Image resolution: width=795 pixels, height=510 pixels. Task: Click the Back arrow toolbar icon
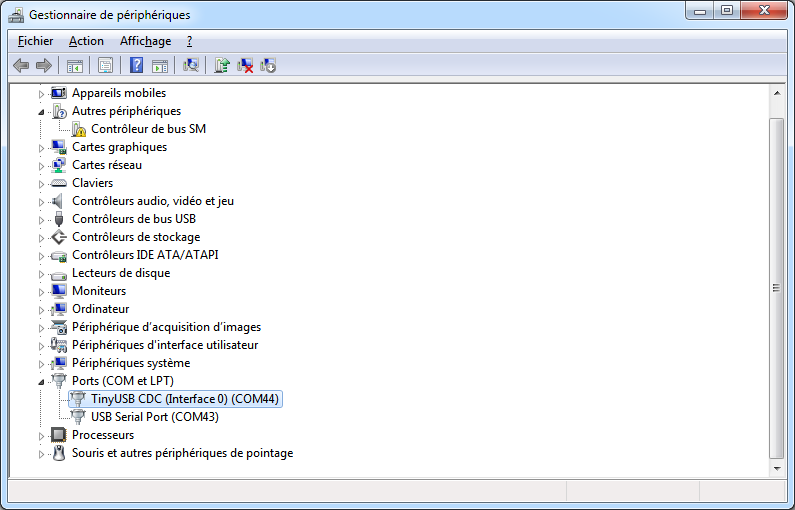(21, 66)
